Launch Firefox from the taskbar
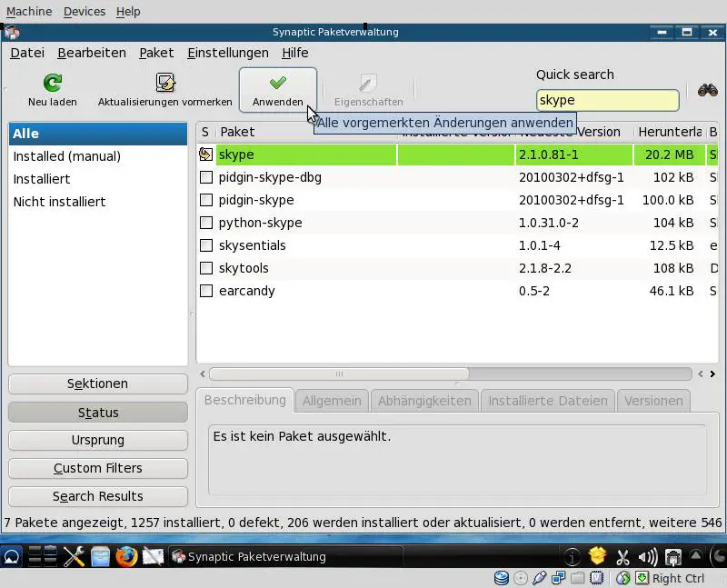Viewport: 727px width, 588px height. [126, 556]
